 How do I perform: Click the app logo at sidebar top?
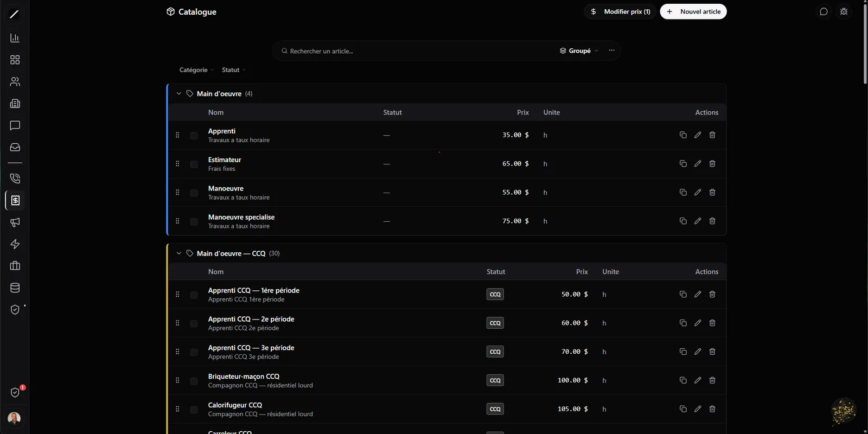pos(15,14)
